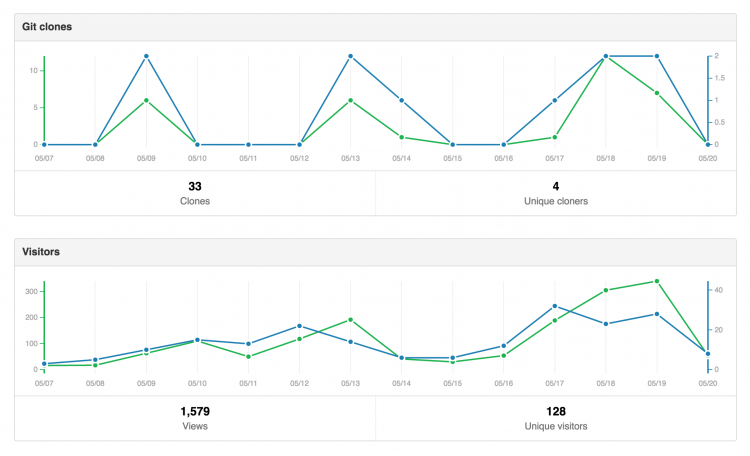Select the 05/18 peak point in Git clones

click(x=606, y=56)
